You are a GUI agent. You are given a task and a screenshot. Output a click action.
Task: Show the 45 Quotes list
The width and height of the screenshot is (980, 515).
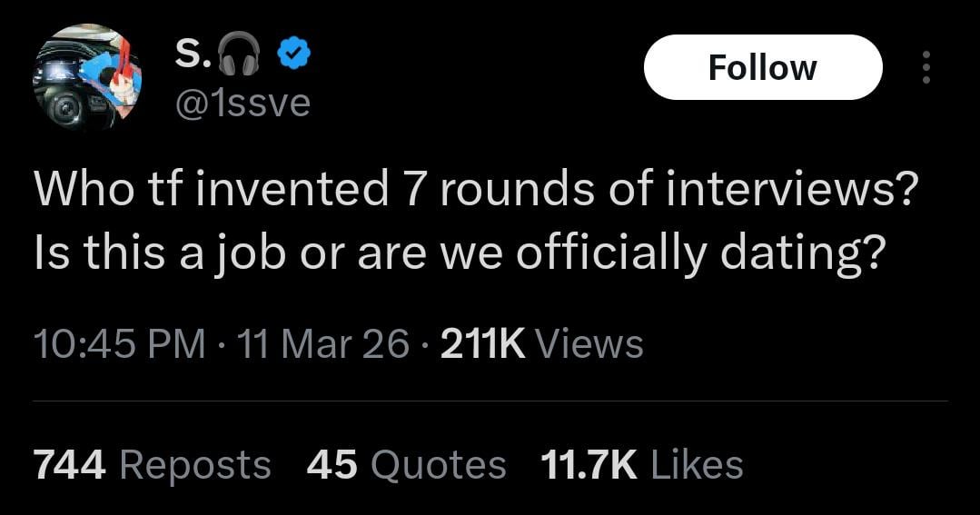pyautogui.click(x=406, y=465)
